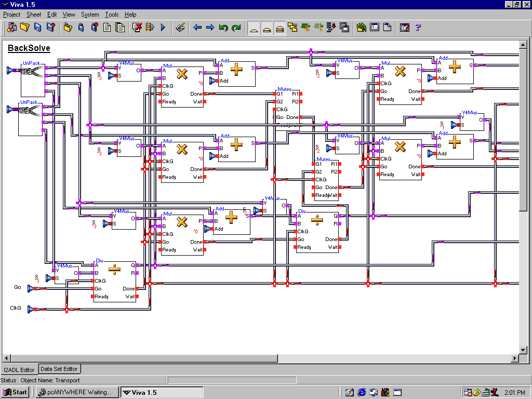Toggle the three-layer stack view button
Screen dimensions: 532x399
[x=280, y=28]
